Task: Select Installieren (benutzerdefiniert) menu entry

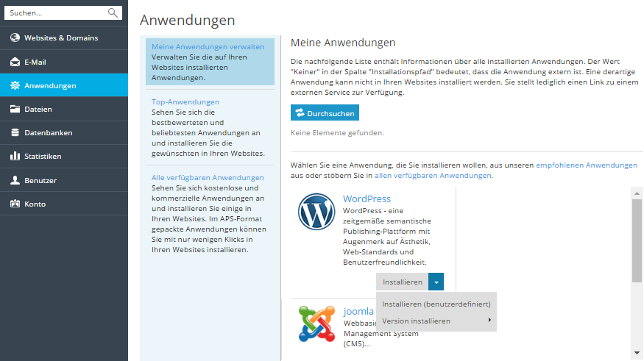Action: (x=436, y=304)
